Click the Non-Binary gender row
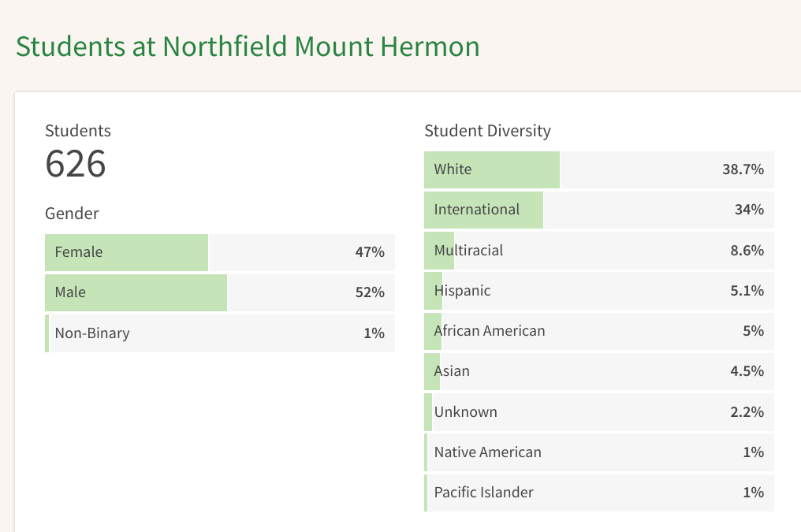Image resolution: width=801 pixels, height=532 pixels. pyautogui.click(x=220, y=333)
